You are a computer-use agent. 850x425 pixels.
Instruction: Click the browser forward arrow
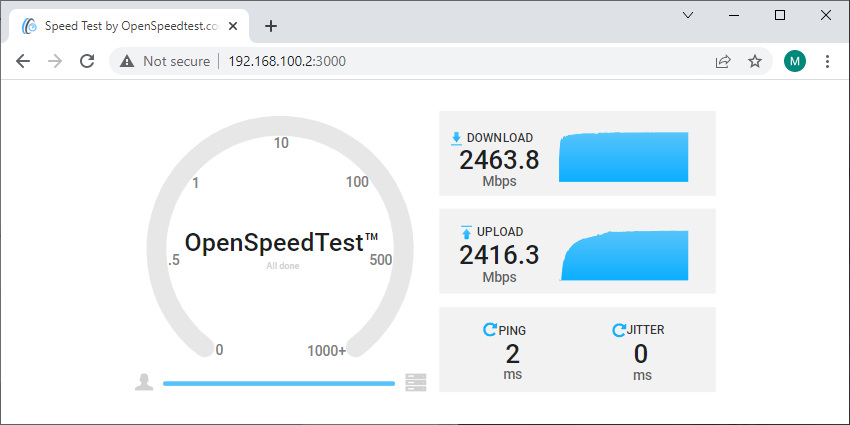pyautogui.click(x=55, y=61)
